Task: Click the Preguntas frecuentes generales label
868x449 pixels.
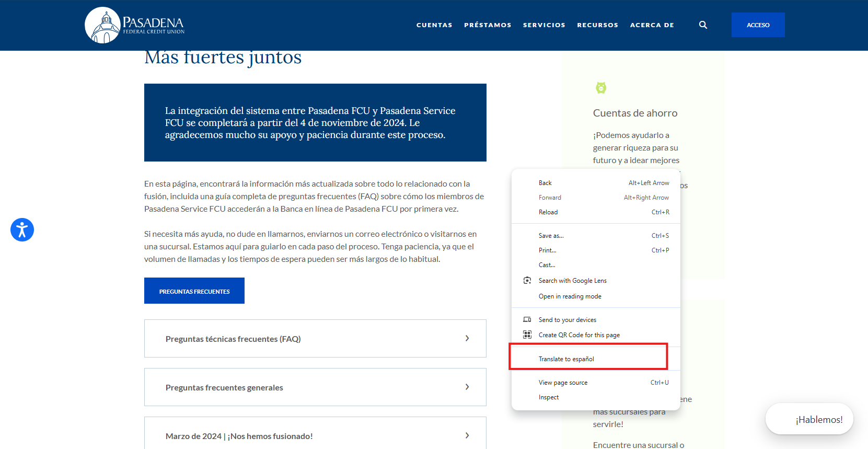Action: click(224, 387)
